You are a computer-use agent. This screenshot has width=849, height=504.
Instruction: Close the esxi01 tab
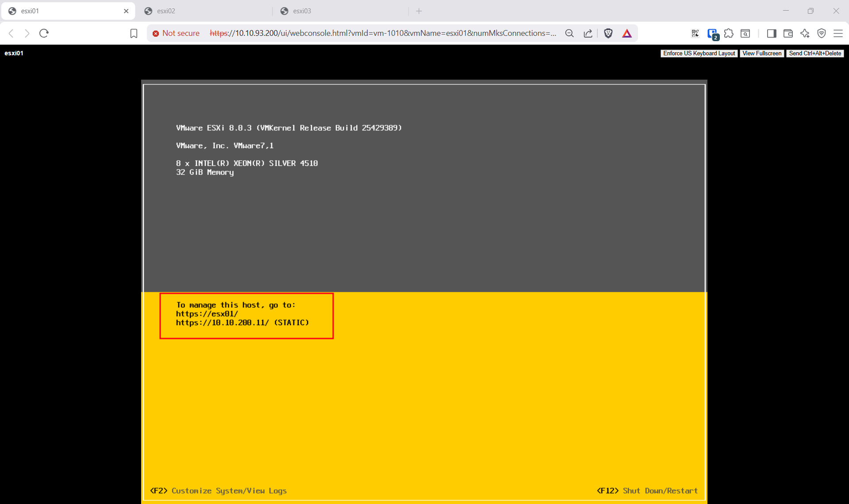(126, 11)
